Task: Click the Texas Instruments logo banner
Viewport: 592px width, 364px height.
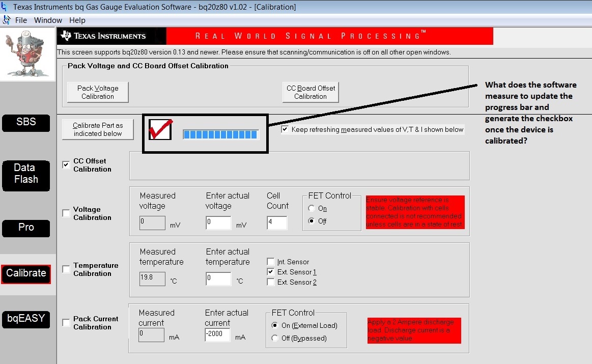Action: pyautogui.click(x=111, y=36)
